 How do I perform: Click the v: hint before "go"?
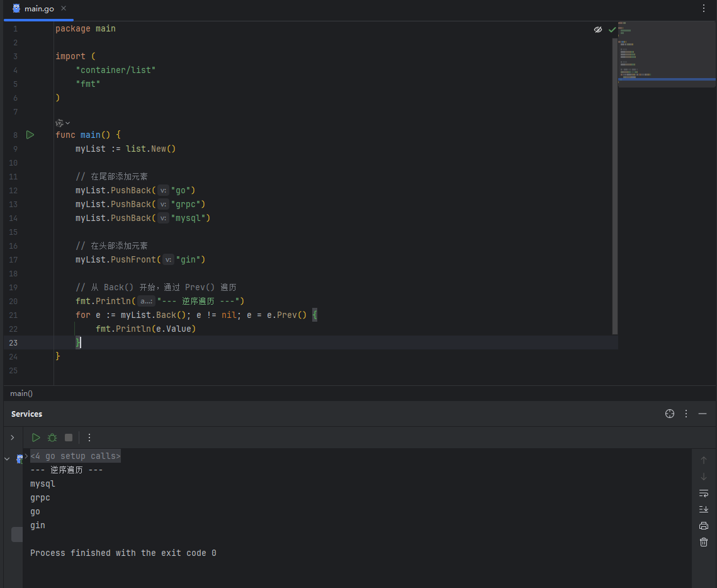coord(163,191)
